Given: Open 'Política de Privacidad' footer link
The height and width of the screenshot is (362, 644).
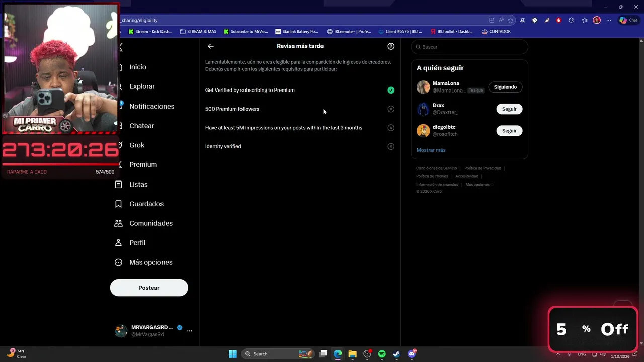Looking at the screenshot, I should pyautogui.click(x=482, y=168).
